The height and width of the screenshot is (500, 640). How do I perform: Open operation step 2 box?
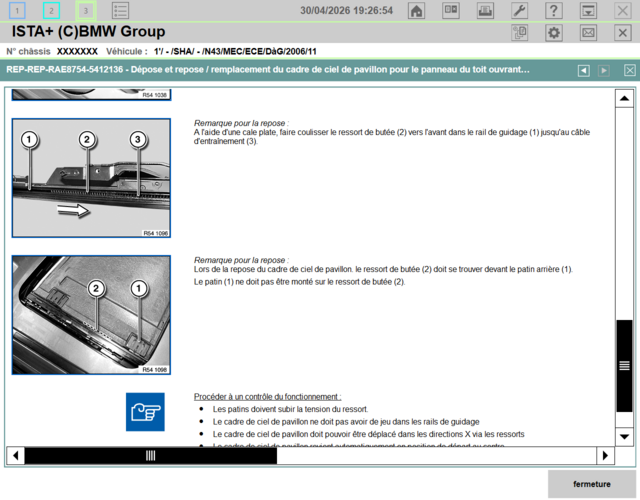(x=51, y=11)
